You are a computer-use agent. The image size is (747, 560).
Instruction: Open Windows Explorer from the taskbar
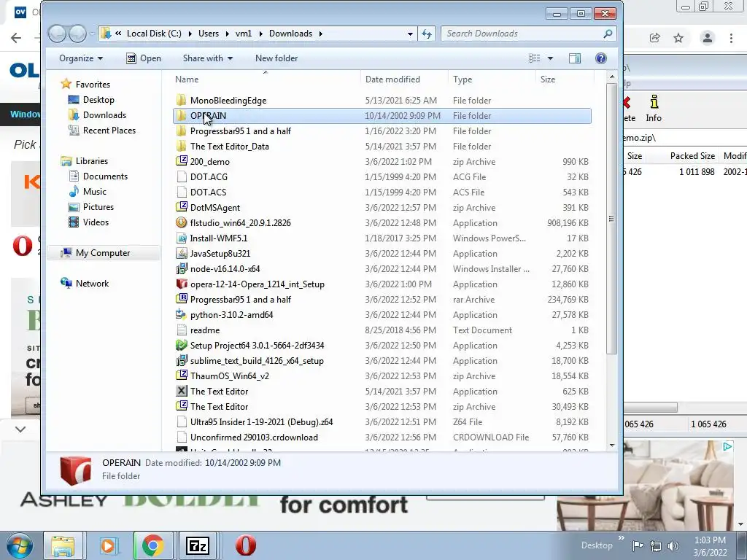click(x=63, y=545)
